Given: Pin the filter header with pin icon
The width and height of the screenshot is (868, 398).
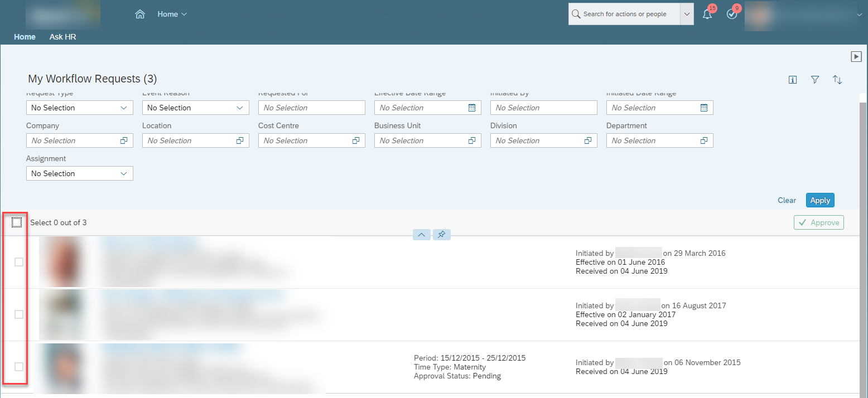Looking at the screenshot, I should [441, 235].
